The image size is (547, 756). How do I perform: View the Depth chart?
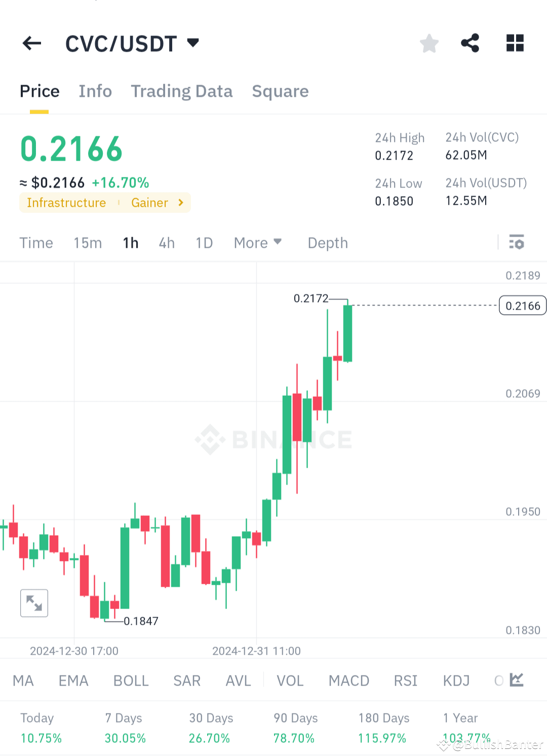pos(327,243)
